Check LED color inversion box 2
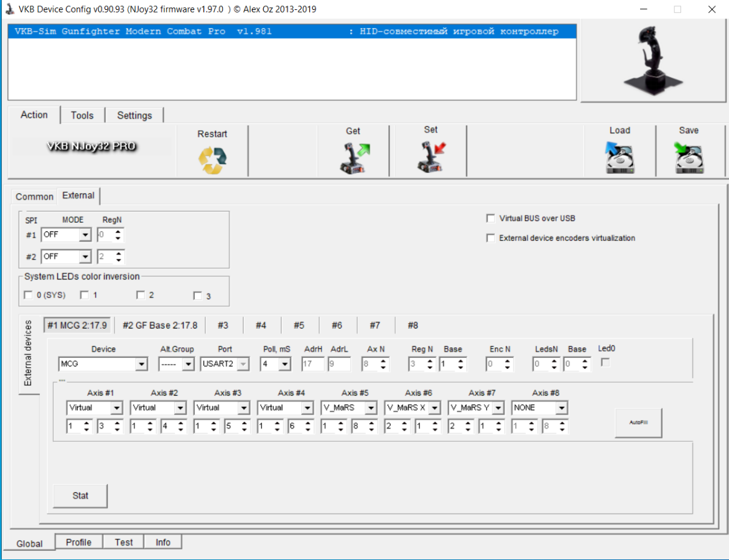The image size is (729, 560). [141, 295]
